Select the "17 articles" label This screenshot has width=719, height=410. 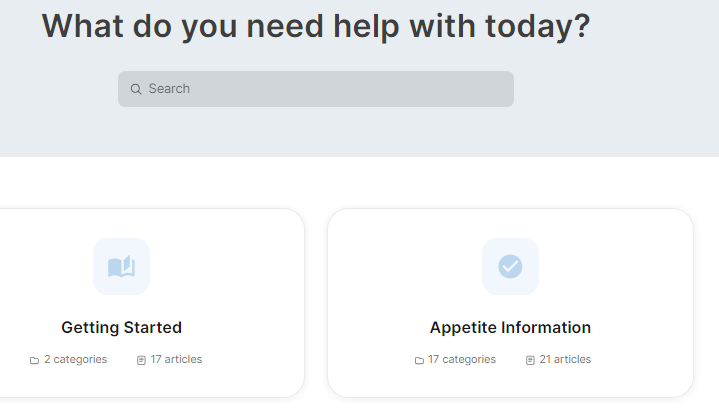176,359
